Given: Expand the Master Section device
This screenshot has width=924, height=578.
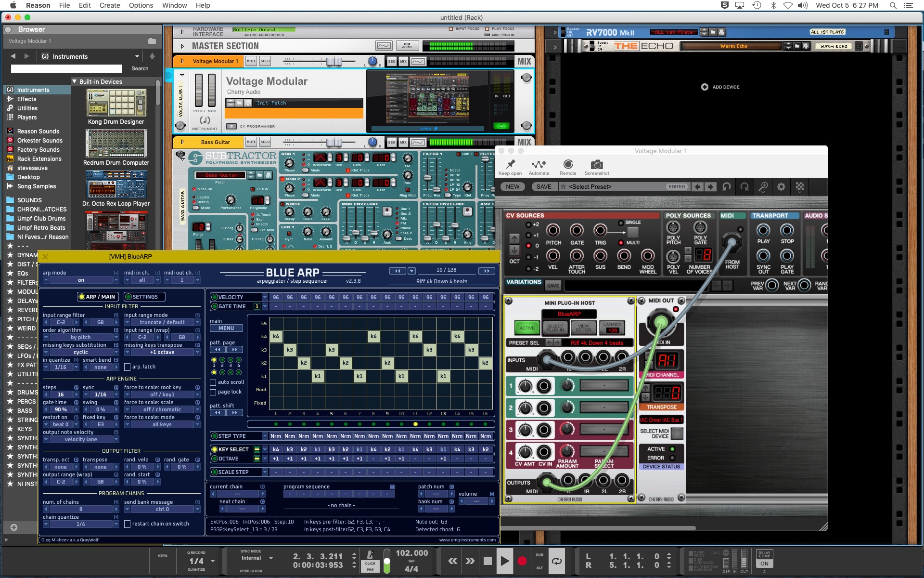Looking at the screenshot, I should pyautogui.click(x=182, y=46).
